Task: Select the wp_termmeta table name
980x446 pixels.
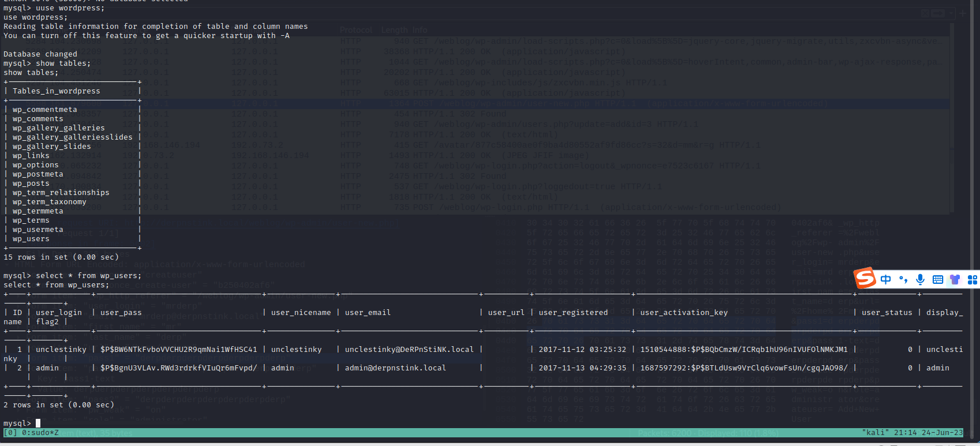Action: 38,211
